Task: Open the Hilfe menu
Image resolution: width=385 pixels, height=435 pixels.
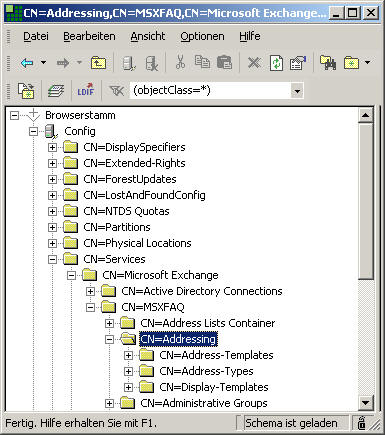Action: (x=250, y=36)
